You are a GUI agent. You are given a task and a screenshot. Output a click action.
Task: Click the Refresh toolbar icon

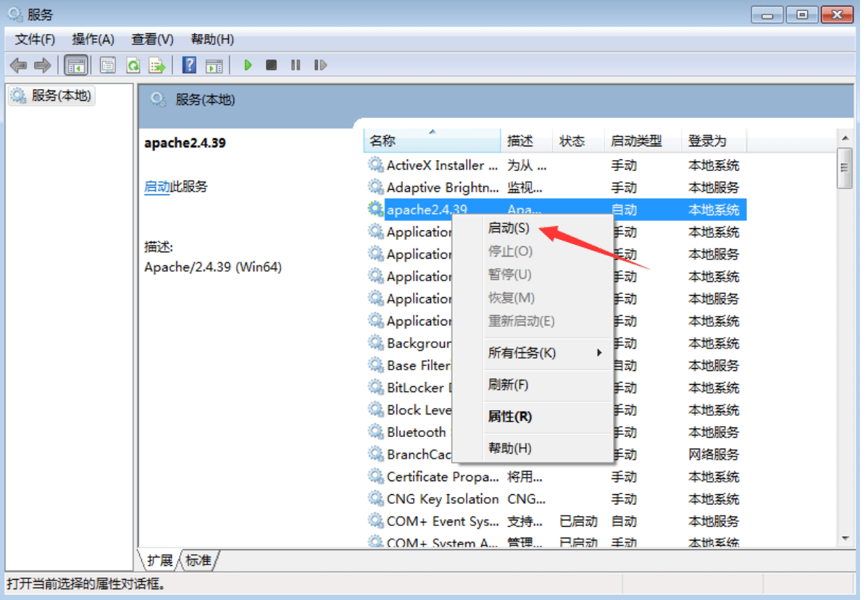click(x=133, y=65)
